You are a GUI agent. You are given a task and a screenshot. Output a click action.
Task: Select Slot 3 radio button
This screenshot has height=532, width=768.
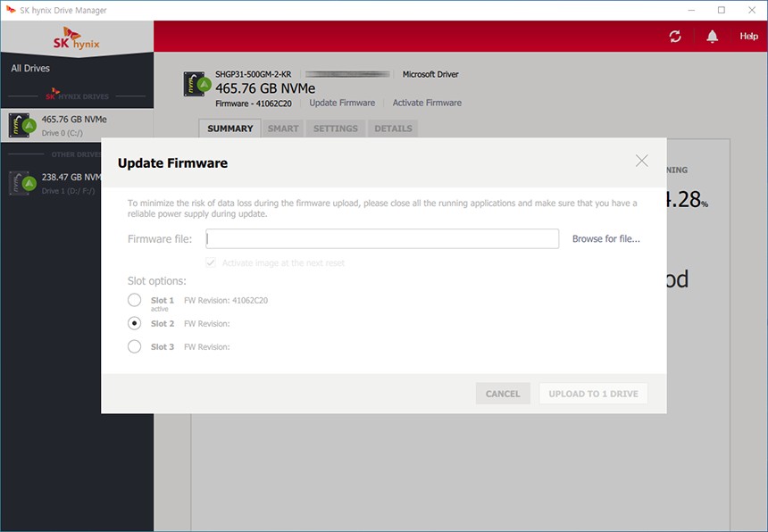[x=134, y=346]
